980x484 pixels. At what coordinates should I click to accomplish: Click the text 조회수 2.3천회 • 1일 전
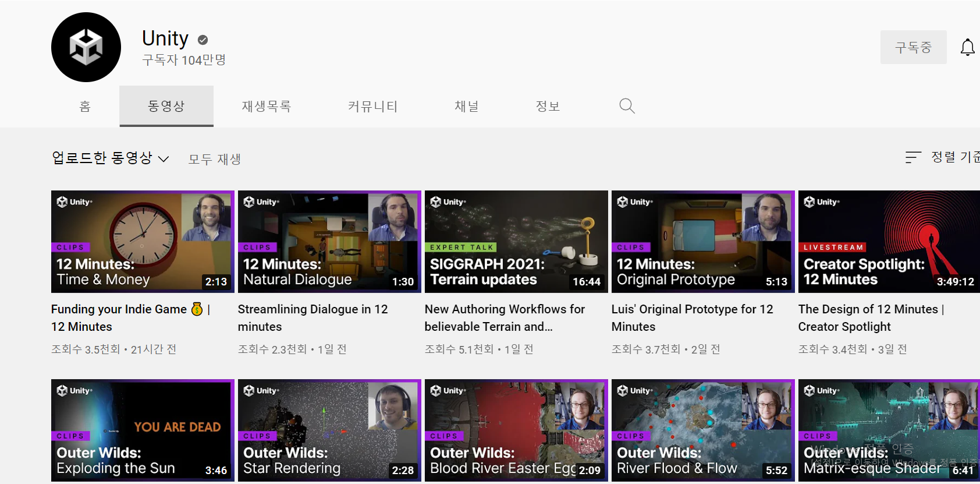[x=292, y=349]
